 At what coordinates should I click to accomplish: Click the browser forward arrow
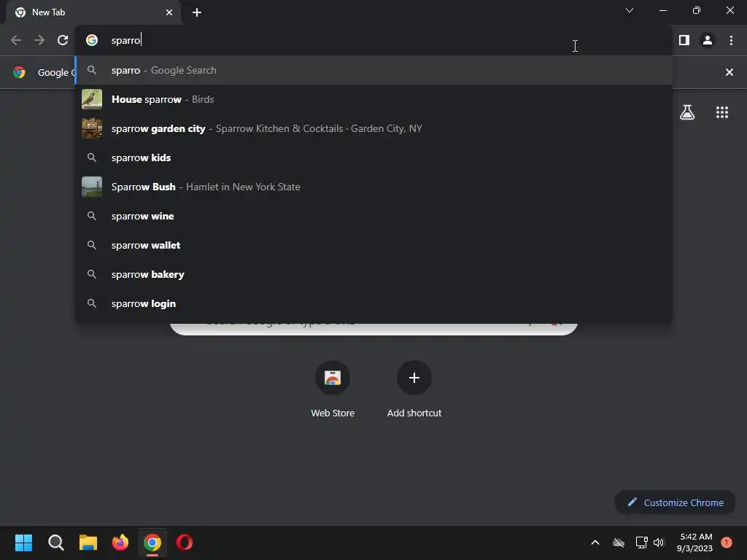[39, 40]
